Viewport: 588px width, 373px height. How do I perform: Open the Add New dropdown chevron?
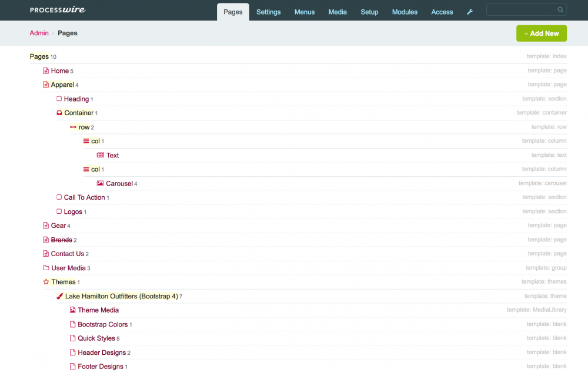[527, 33]
